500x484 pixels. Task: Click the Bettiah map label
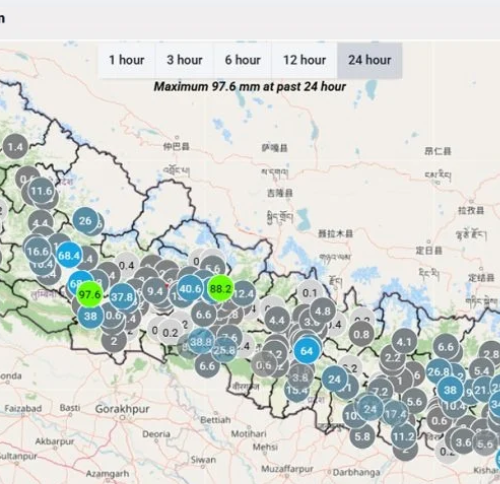tap(215, 420)
